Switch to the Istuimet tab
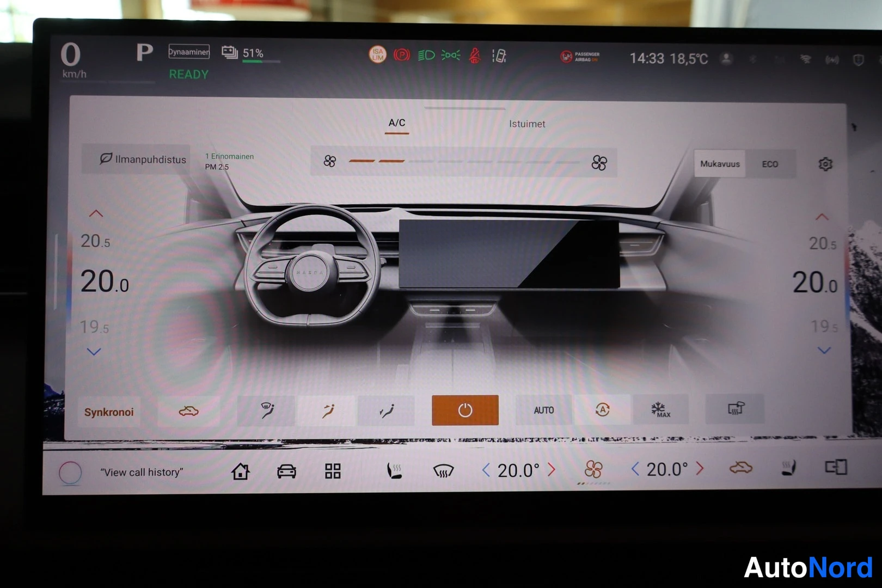882x588 pixels. point(526,124)
